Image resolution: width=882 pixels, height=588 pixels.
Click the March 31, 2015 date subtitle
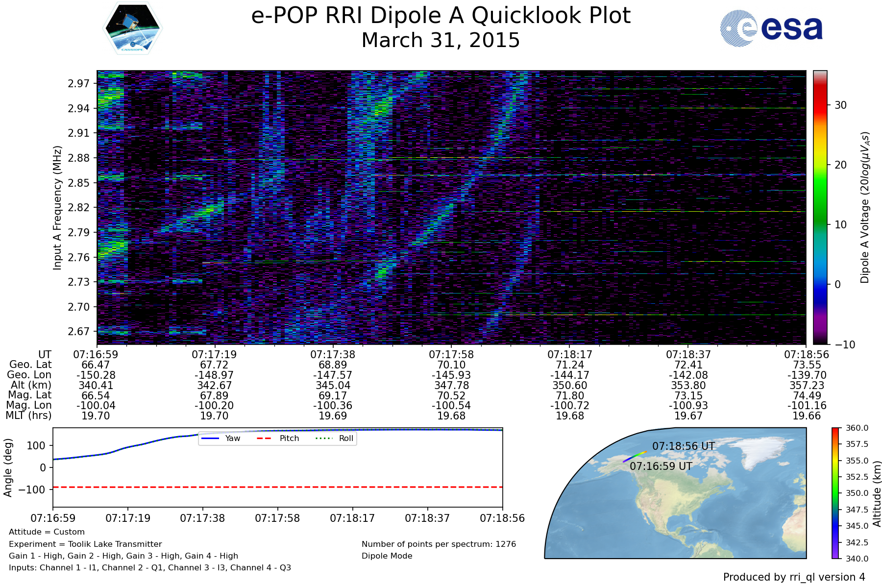[x=441, y=41]
